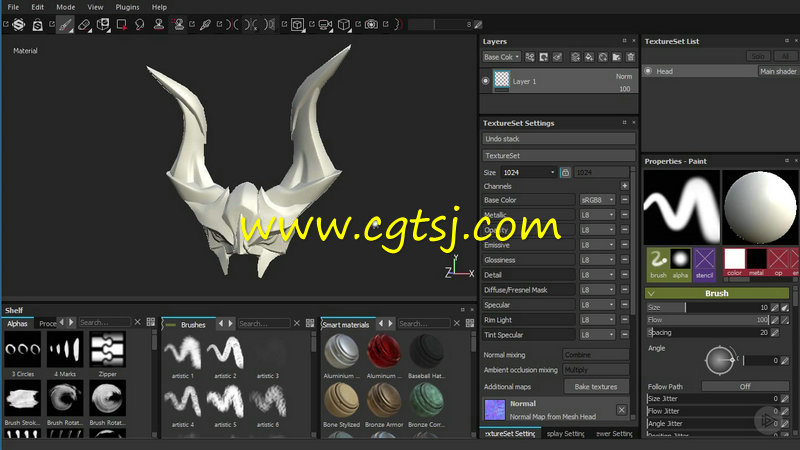Toggle Head texture set visibility
The image size is (800, 450).
648,71
